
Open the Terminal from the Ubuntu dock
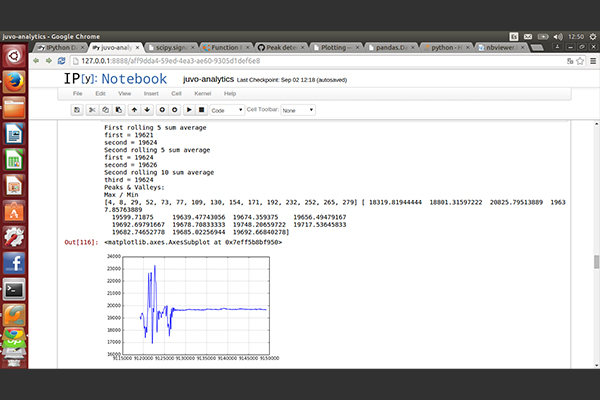(x=14, y=289)
